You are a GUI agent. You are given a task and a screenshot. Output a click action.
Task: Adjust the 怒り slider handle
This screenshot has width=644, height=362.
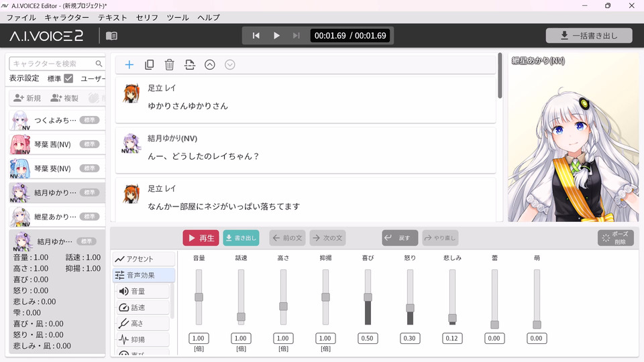[x=411, y=308]
